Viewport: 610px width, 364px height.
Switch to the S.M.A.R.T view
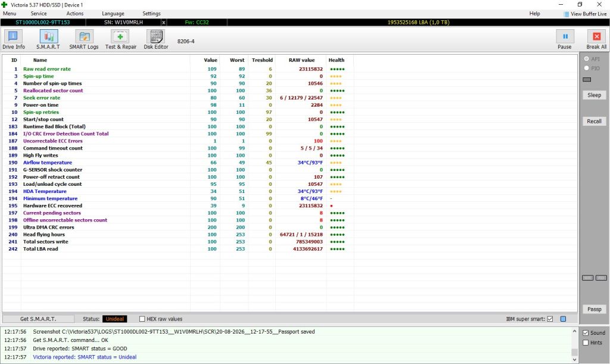[x=48, y=40]
